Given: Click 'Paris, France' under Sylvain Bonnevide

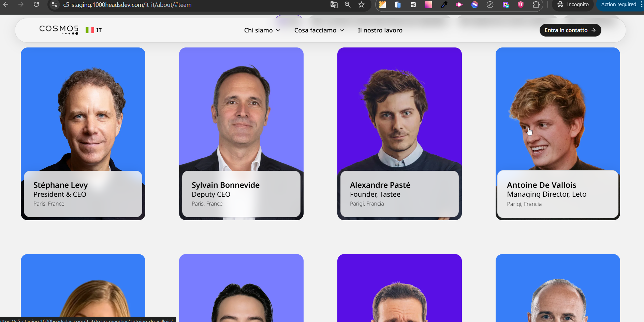Looking at the screenshot, I should [207, 204].
